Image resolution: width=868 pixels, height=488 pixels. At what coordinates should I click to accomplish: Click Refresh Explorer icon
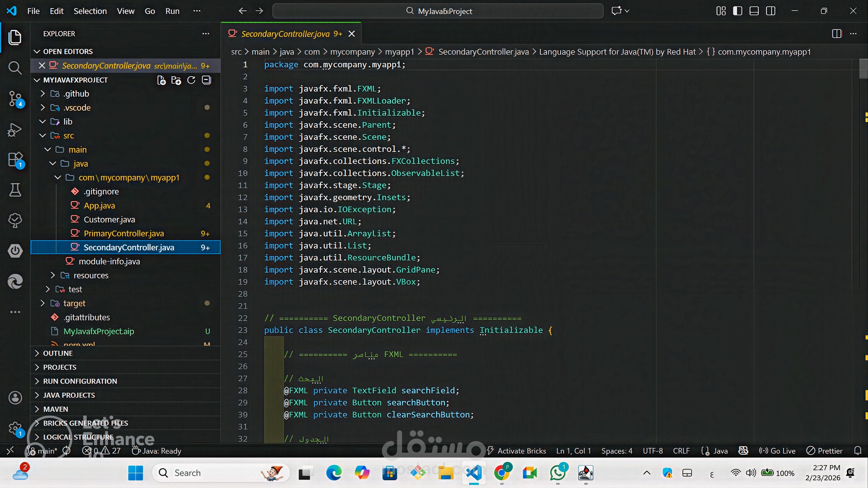click(191, 80)
